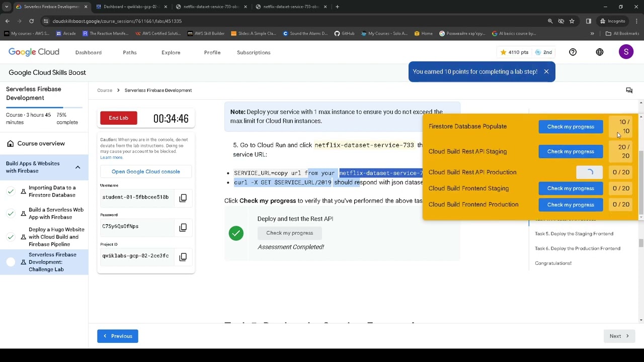The height and width of the screenshot is (362, 644).
Task: Dismiss the earned points notification
Action: 546,71
